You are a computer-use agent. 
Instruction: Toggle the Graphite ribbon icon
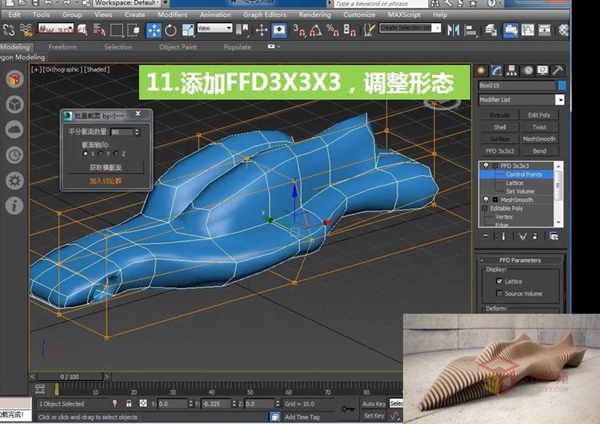pos(510,30)
